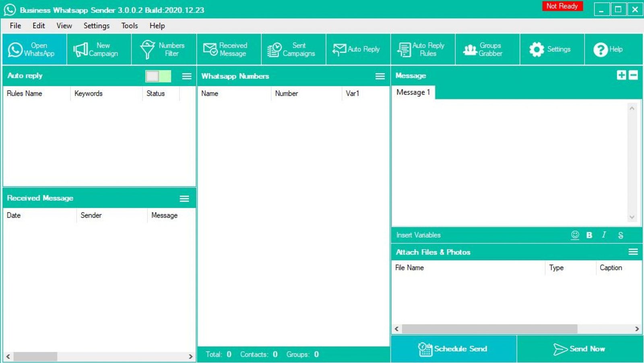Add a new message tab with plus

point(621,75)
